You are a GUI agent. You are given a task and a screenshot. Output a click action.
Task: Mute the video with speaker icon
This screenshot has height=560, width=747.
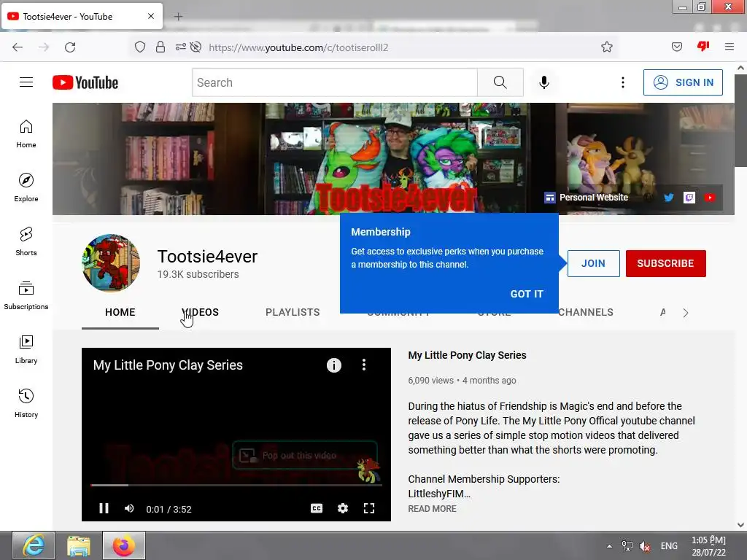[x=129, y=508]
